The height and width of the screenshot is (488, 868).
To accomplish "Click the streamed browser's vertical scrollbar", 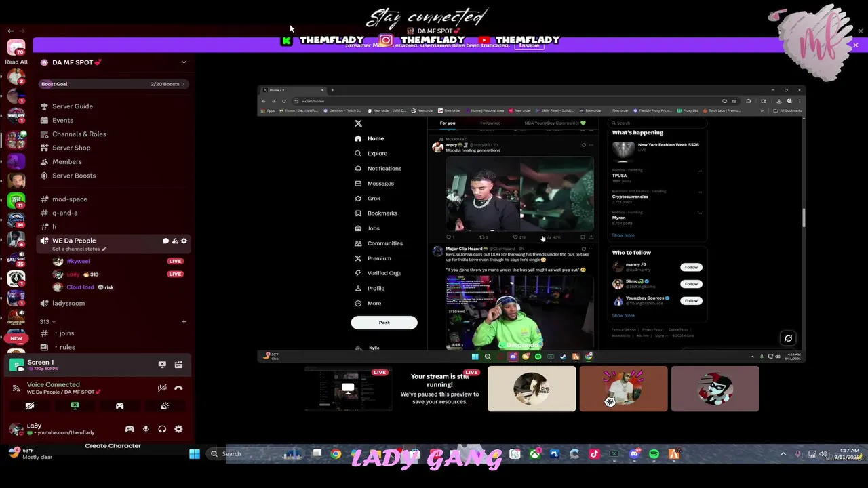I will (x=804, y=218).
